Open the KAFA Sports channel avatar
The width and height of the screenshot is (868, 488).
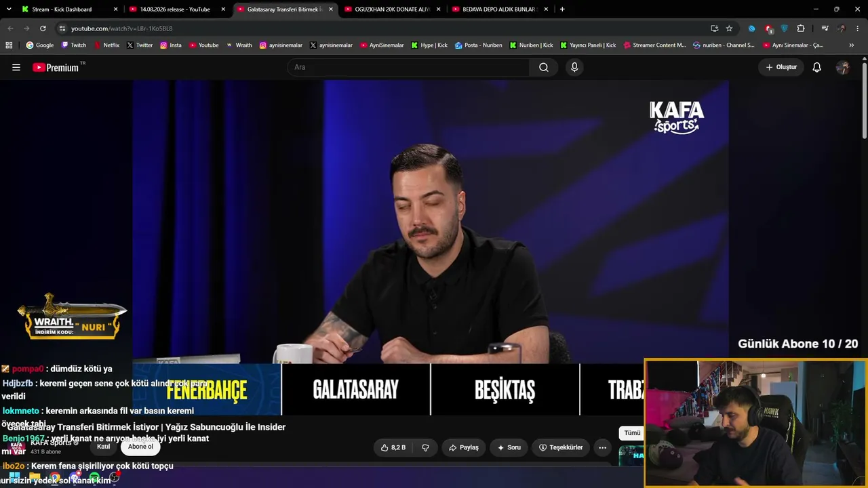click(x=16, y=446)
